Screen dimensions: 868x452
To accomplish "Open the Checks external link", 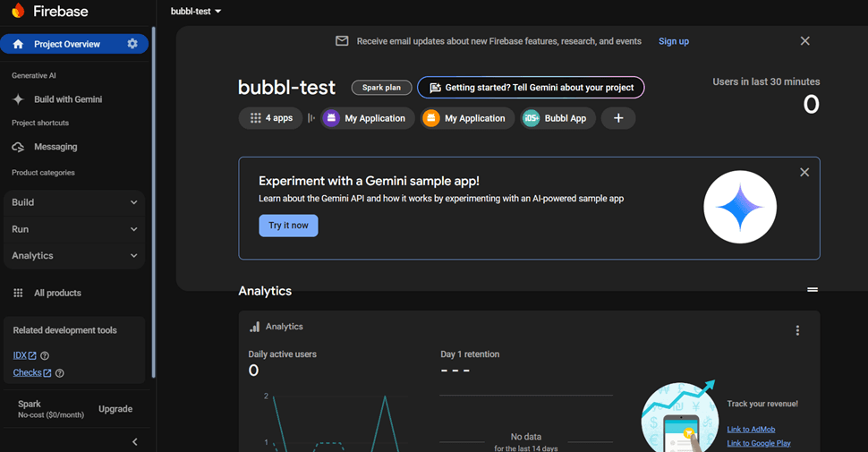I will 32,373.
